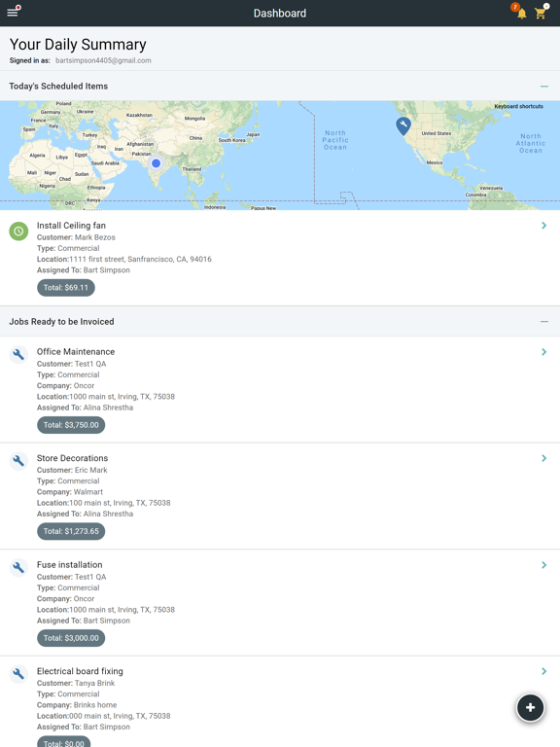Tap the floating plus add button
This screenshot has height=747, width=560.
[530, 707]
